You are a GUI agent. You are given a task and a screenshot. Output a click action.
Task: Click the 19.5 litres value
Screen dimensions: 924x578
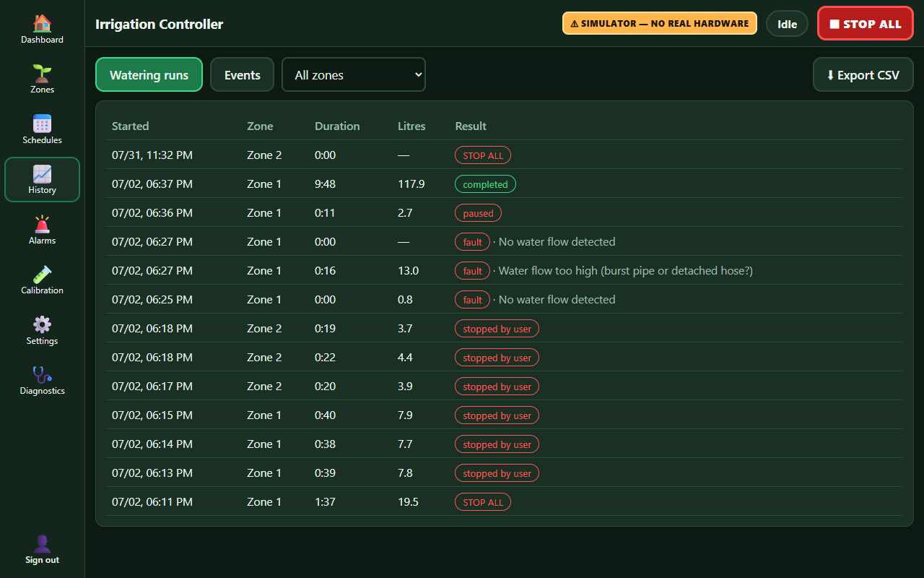click(x=409, y=501)
